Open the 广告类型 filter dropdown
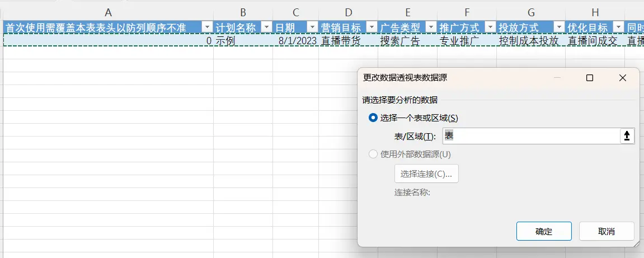The image size is (644, 258). coord(431,27)
